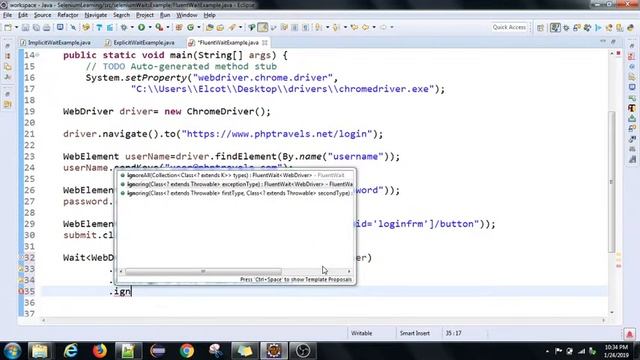Click the Open Perspective icon

540,28
